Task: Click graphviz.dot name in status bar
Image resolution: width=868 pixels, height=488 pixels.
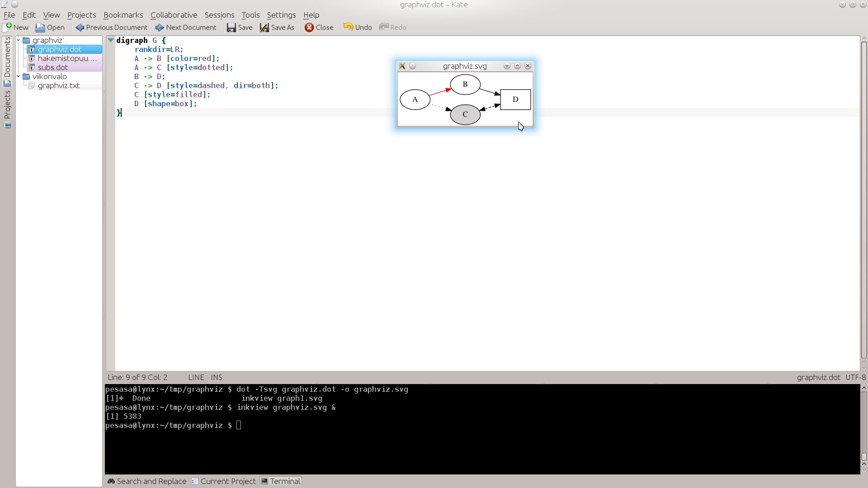Action: [x=818, y=377]
